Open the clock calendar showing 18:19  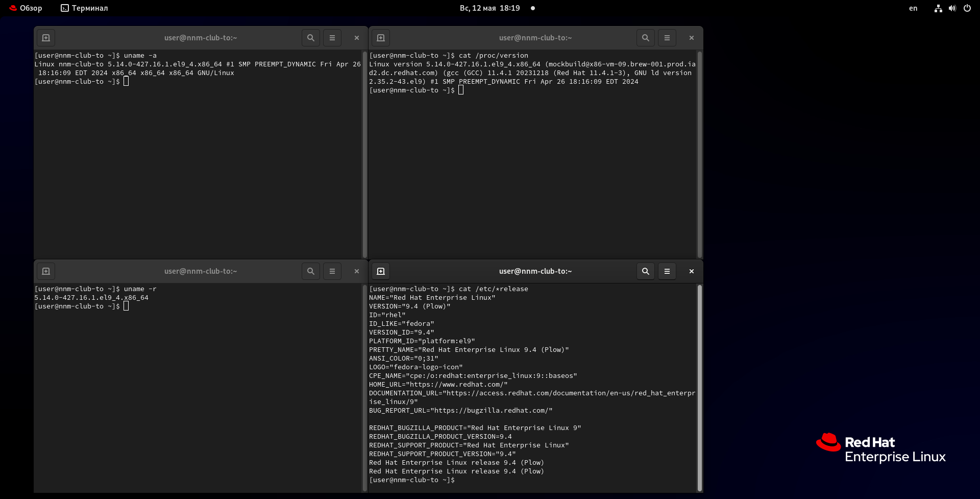pos(489,8)
